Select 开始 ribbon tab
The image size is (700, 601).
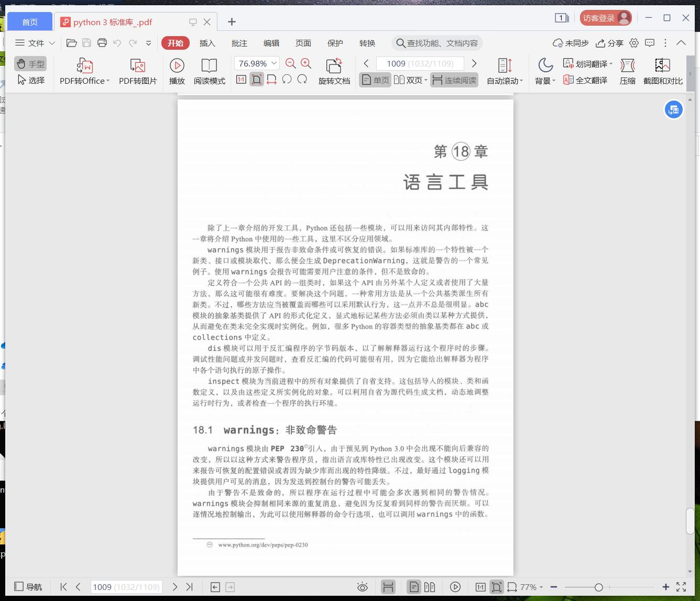pos(176,43)
